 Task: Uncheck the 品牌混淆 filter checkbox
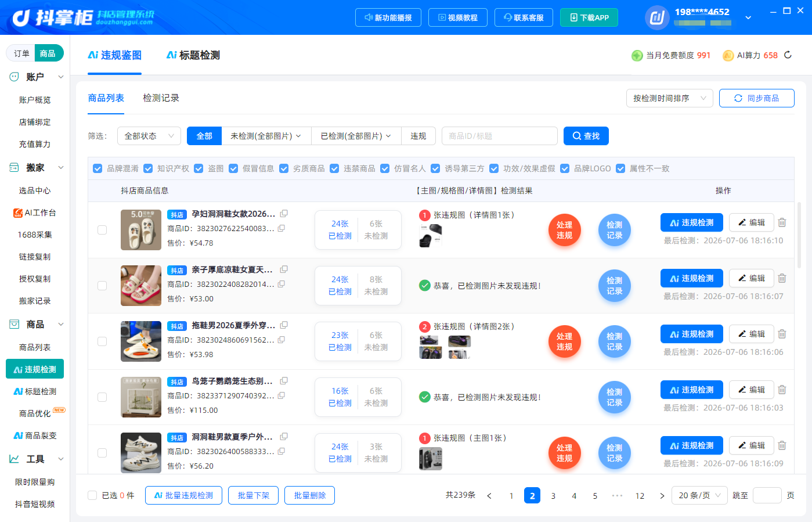(x=98, y=168)
